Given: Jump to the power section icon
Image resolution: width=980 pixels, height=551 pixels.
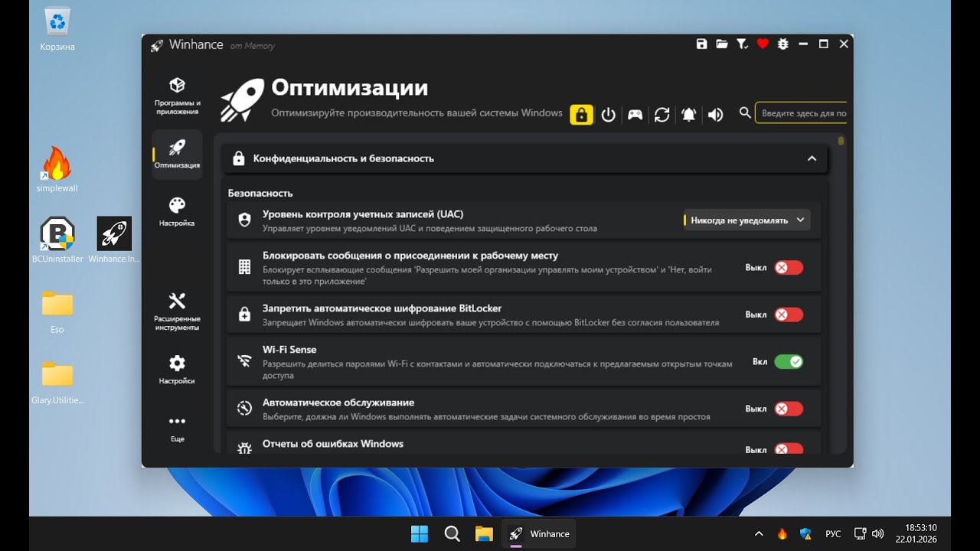Looking at the screenshot, I should [609, 115].
